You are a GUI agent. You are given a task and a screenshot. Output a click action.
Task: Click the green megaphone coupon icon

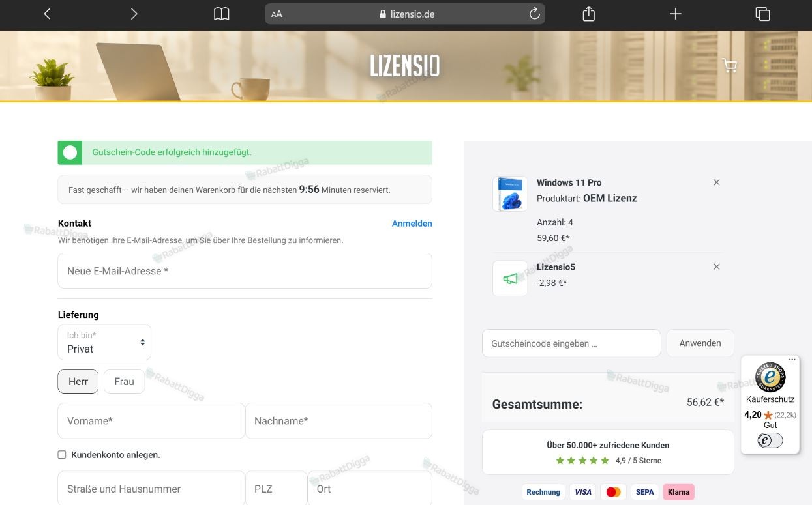[510, 278]
